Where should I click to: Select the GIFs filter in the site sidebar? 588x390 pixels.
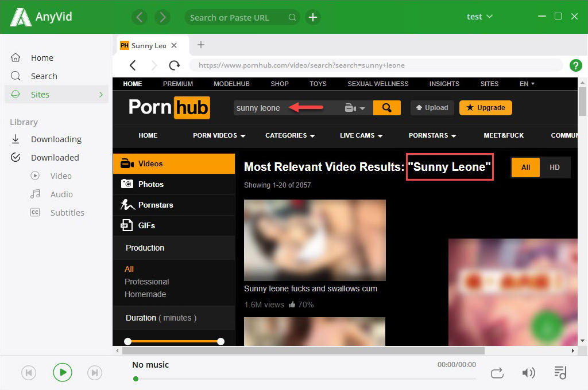pyautogui.click(x=174, y=225)
